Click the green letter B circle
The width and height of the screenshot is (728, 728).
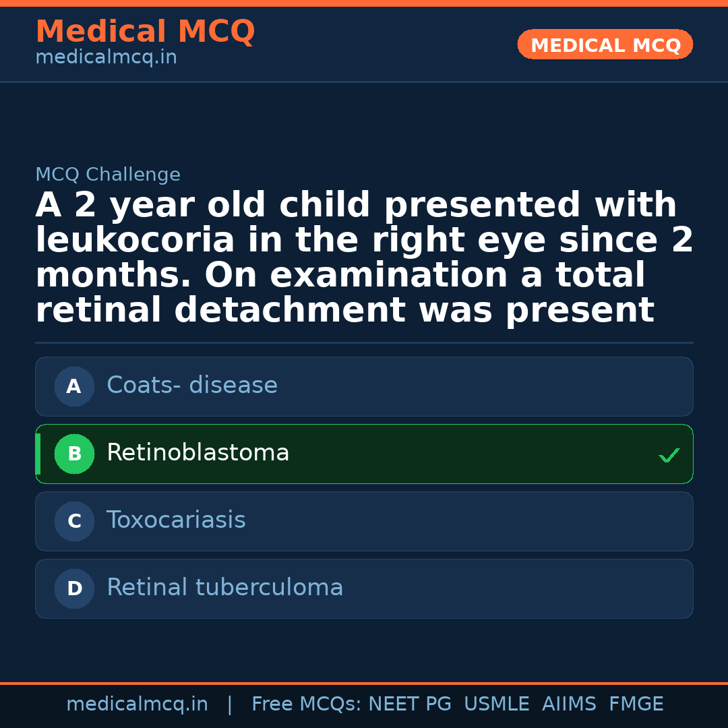tap(74, 454)
